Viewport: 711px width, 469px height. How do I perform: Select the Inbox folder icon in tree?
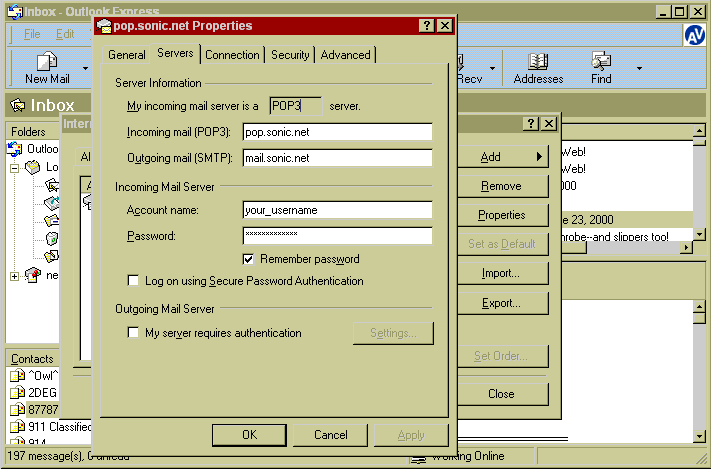(x=52, y=185)
